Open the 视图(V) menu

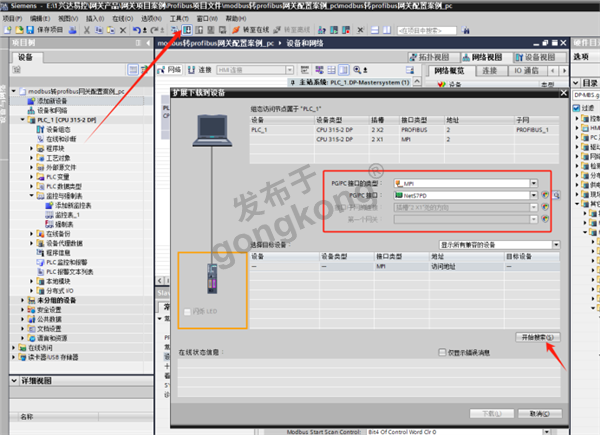(x=68, y=18)
